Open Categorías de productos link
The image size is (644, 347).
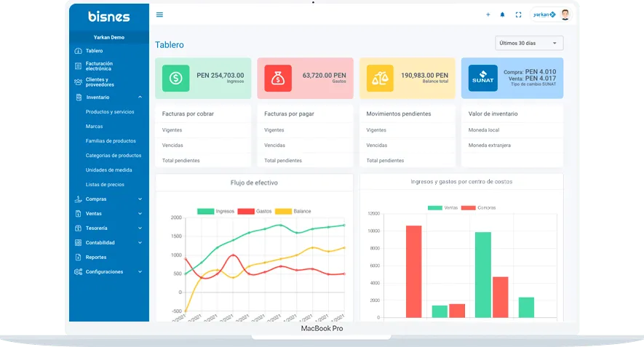tap(114, 155)
